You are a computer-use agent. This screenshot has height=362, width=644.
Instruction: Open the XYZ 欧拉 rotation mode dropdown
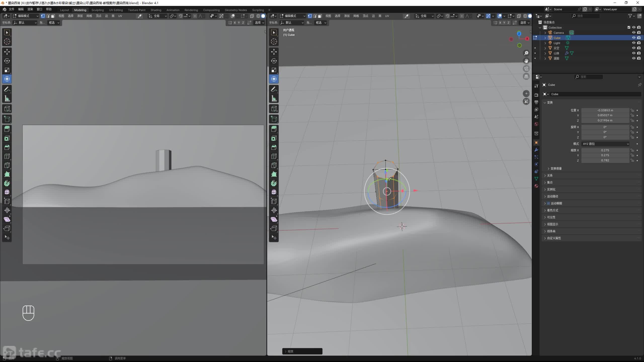605,144
